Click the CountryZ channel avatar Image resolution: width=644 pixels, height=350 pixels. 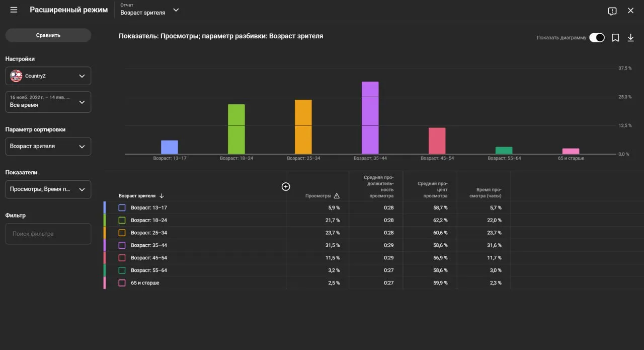(x=16, y=76)
